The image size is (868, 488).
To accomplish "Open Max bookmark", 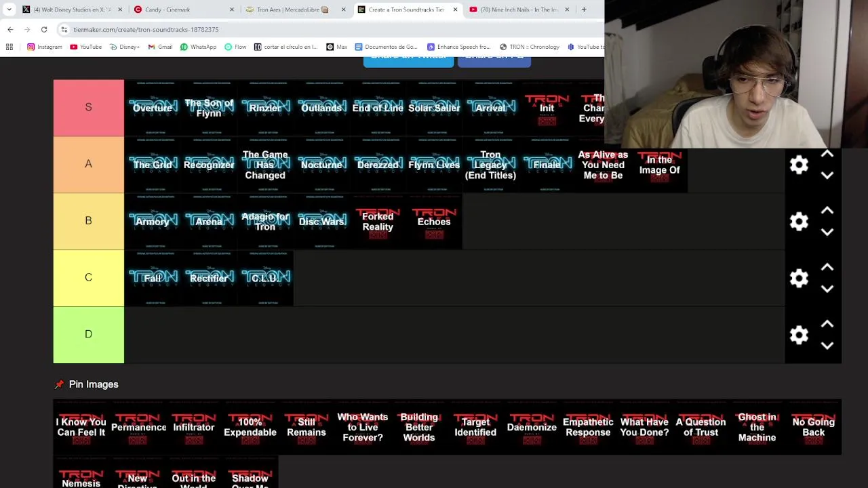I will click(337, 47).
